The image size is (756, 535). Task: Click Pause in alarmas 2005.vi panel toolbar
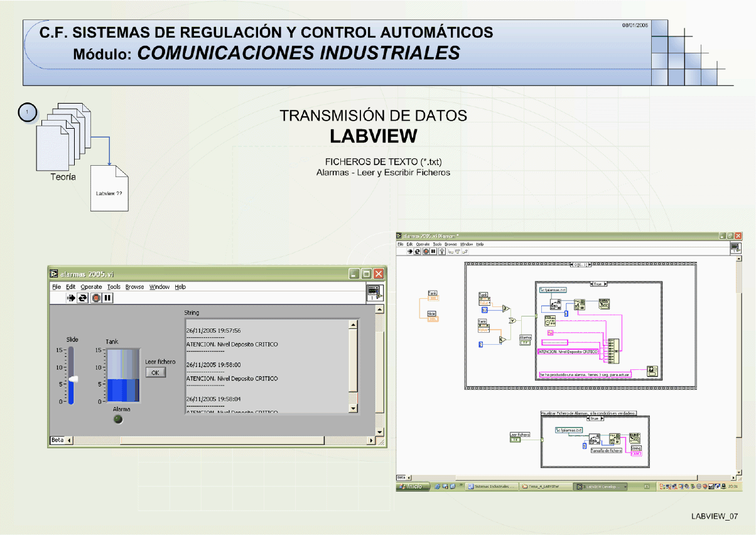pyautogui.click(x=107, y=298)
